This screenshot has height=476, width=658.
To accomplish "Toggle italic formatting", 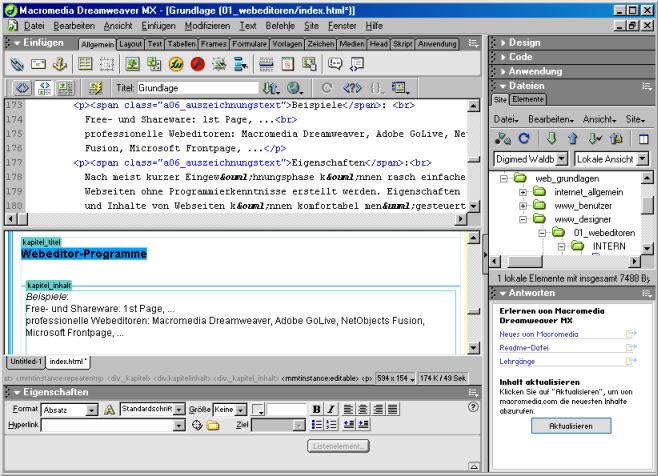I will click(x=331, y=409).
